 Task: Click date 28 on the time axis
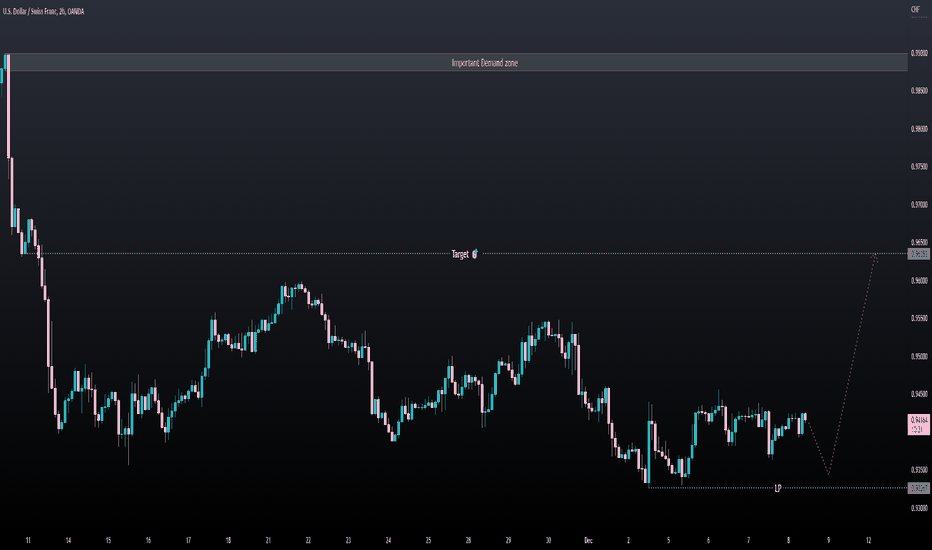[x=468, y=540]
